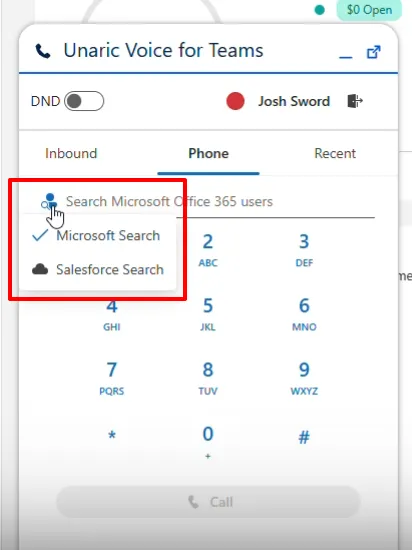Image resolution: width=412 pixels, height=550 pixels.
Task: Click the Josh Sword user name
Action: pos(294,101)
